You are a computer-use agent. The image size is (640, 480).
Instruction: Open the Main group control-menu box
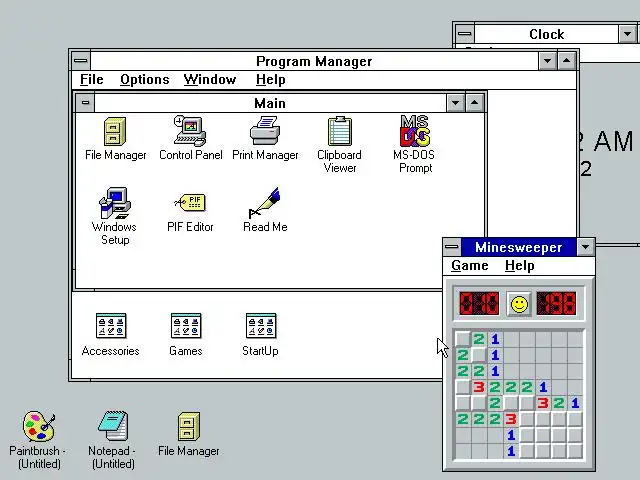click(x=85, y=102)
